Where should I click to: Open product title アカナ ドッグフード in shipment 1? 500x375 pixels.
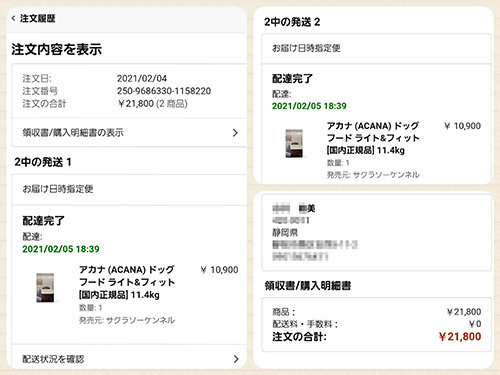(127, 282)
